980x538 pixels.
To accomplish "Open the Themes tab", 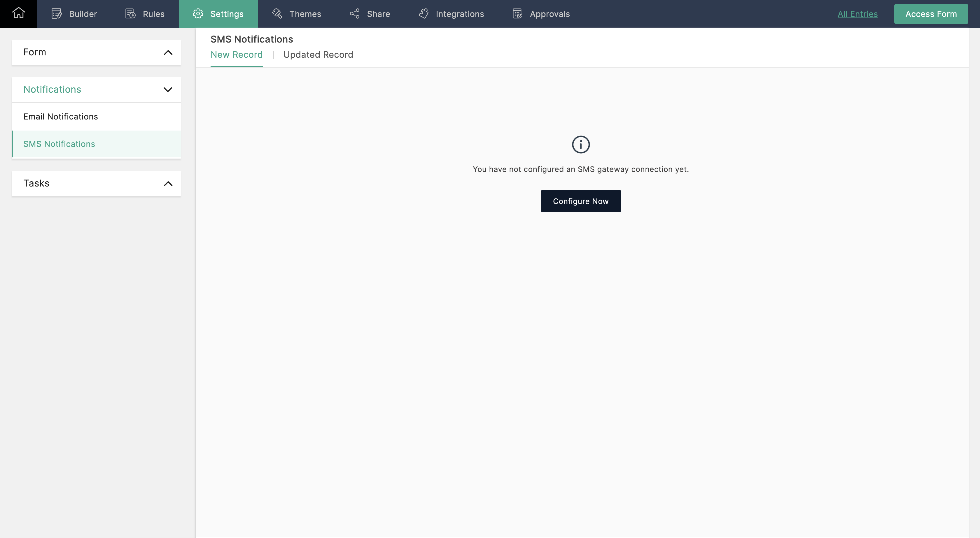I will 296,14.
